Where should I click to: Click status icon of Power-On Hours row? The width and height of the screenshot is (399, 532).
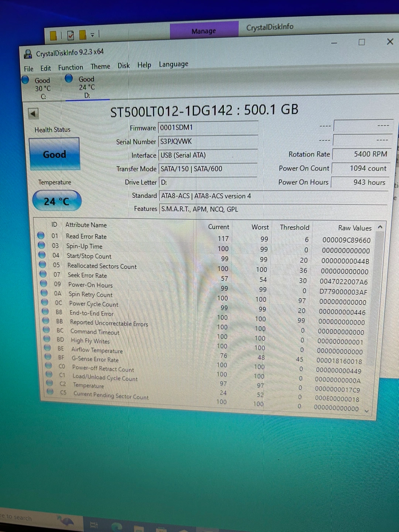[44, 283]
